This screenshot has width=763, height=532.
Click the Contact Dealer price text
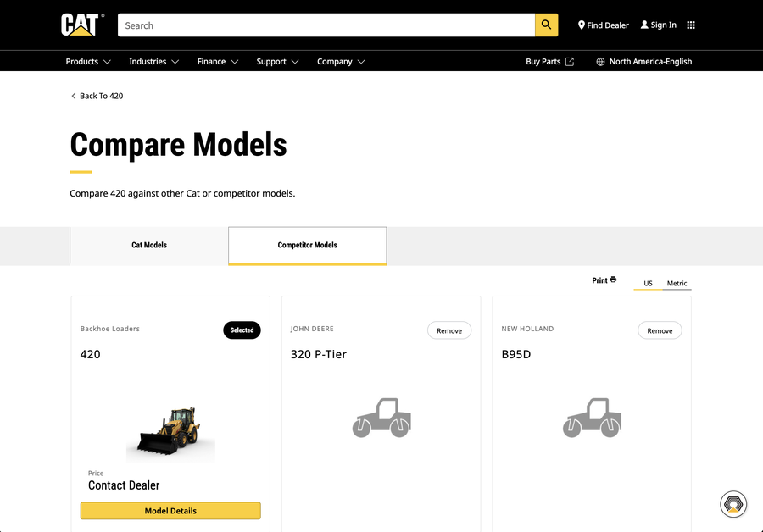(124, 485)
